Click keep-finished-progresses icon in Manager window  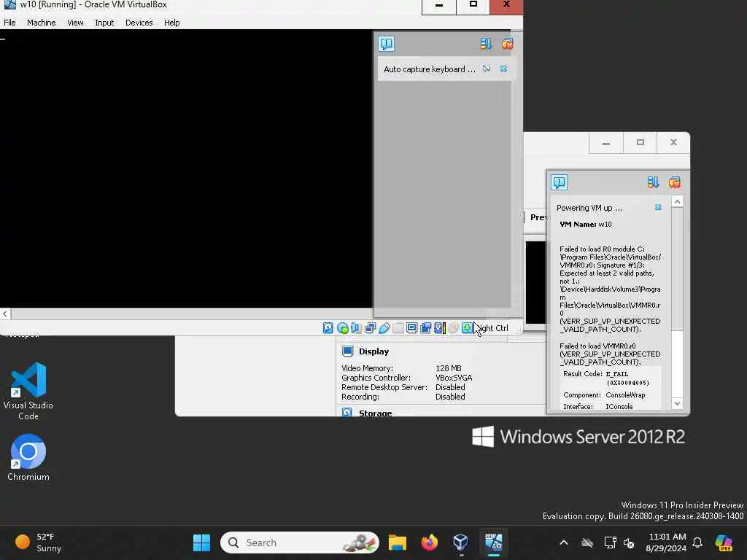click(x=653, y=182)
